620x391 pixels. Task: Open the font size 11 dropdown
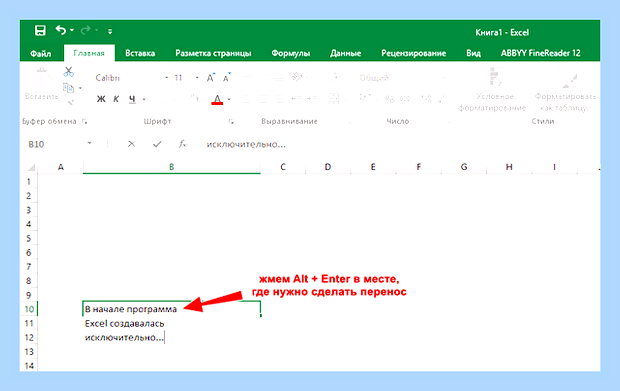click(x=197, y=78)
